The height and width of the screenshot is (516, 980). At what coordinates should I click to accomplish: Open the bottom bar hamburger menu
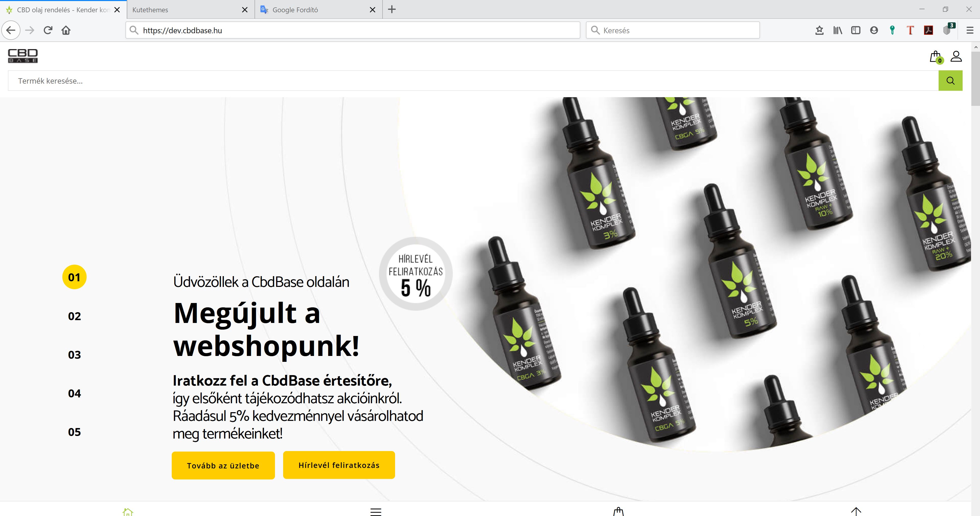coord(376,512)
